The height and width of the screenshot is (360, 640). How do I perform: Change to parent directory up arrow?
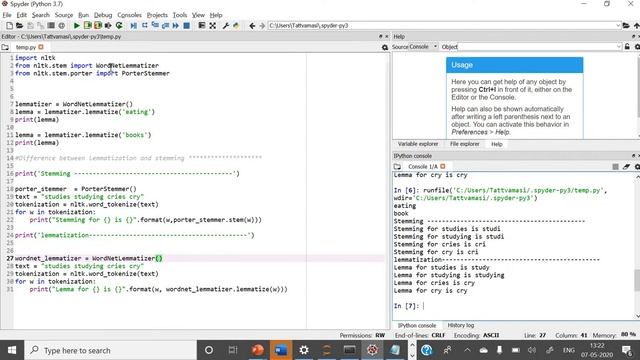[636, 25]
